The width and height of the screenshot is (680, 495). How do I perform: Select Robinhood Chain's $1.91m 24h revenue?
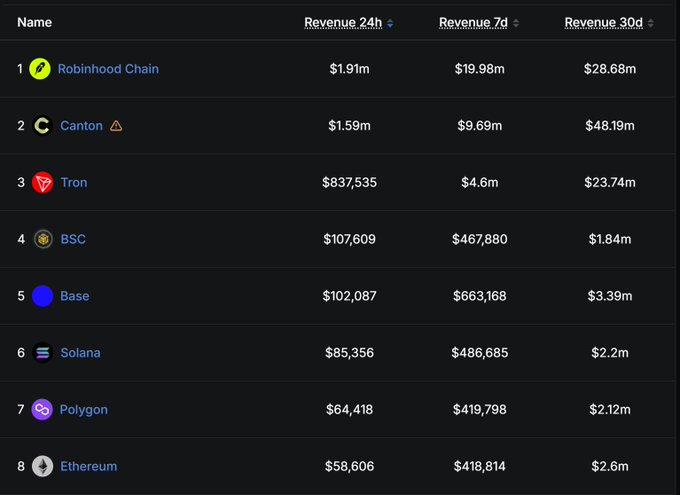click(x=350, y=69)
